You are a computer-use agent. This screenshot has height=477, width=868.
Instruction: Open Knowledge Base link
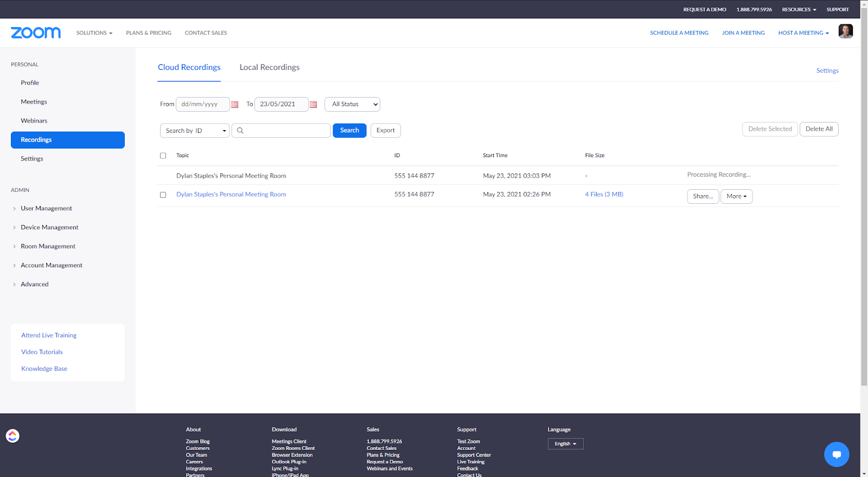tap(44, 369)
